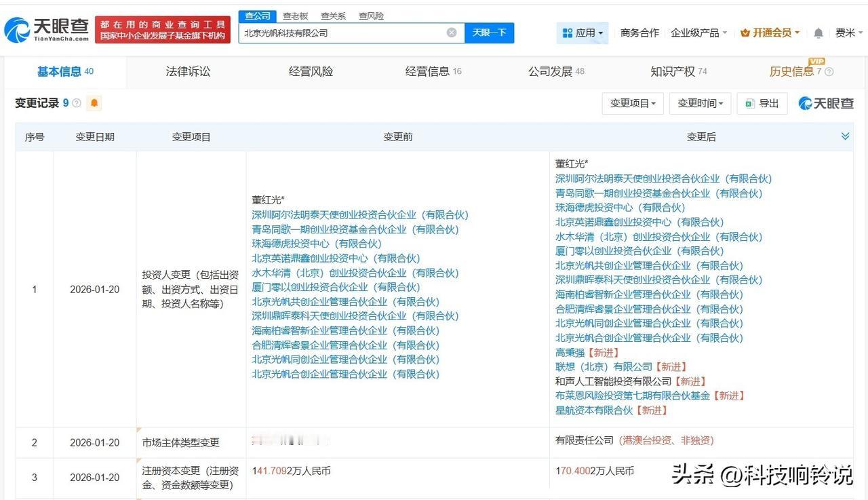Image resolution: width=868 pixels, height=500 pixels.
Task: Click inside the company name search field
Action: point(339,32)
